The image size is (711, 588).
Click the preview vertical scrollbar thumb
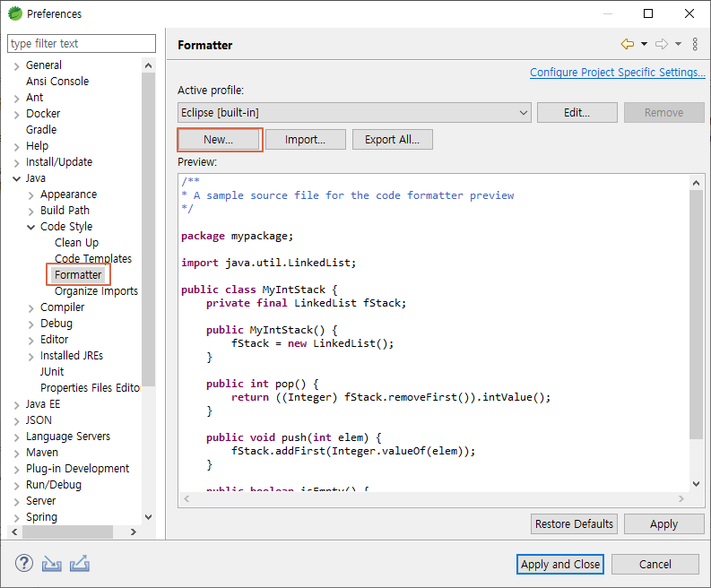697,315
